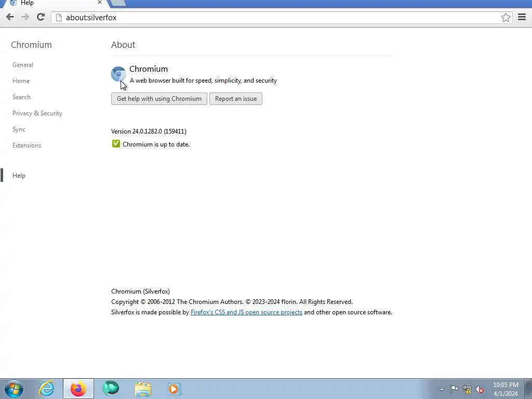This screenshot has height=399, width=532.
Task: Open Search settings in the sidebar
Action: [21, 97]
